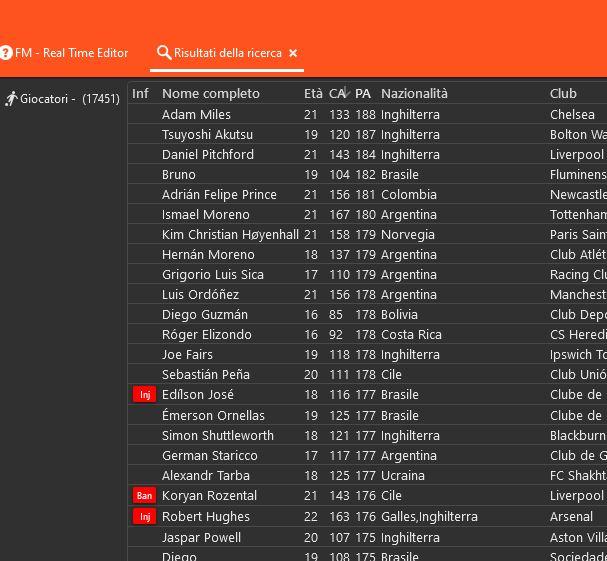Switch to FM - Real Time Editor tab
The height and width of the screenshot is (561, 607).
pos(70,53)
